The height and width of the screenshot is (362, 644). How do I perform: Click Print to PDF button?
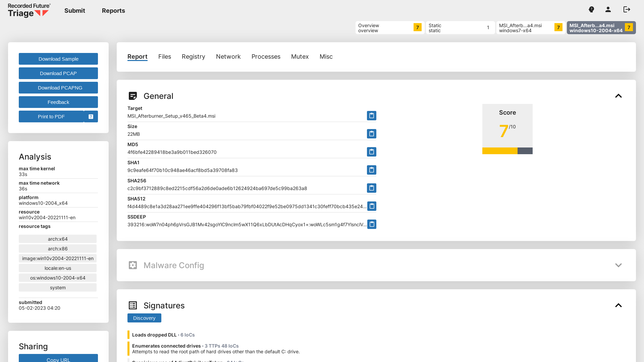tap(51, 117)
